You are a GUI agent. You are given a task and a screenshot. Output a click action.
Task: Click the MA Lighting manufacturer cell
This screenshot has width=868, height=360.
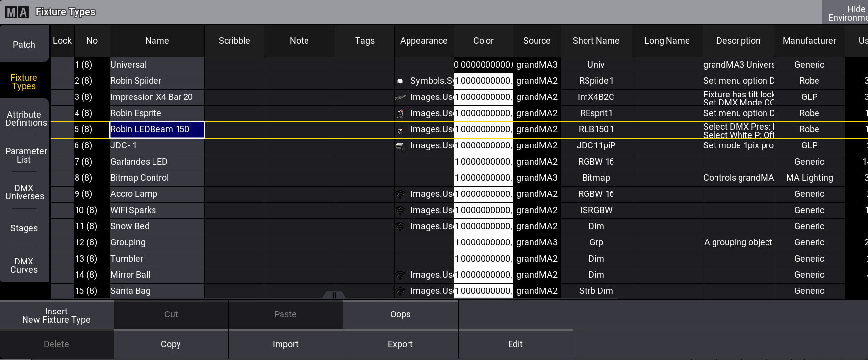click(x=809, y=178)
